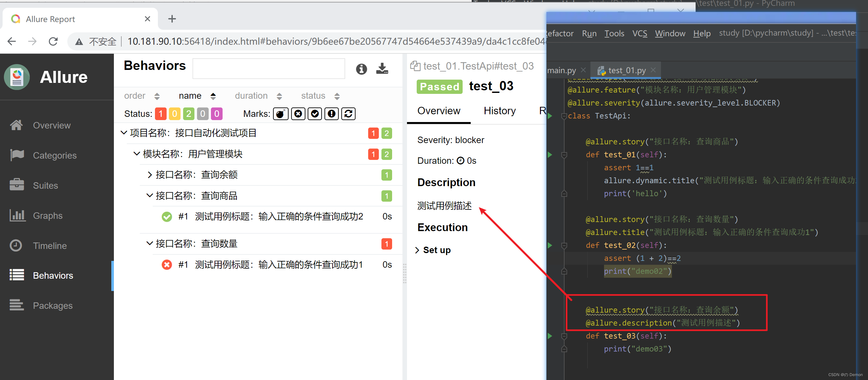This screenshot has width=868, height=380.
Task: Click the download CSV icon in Behaviors
Action: [382, 69]
